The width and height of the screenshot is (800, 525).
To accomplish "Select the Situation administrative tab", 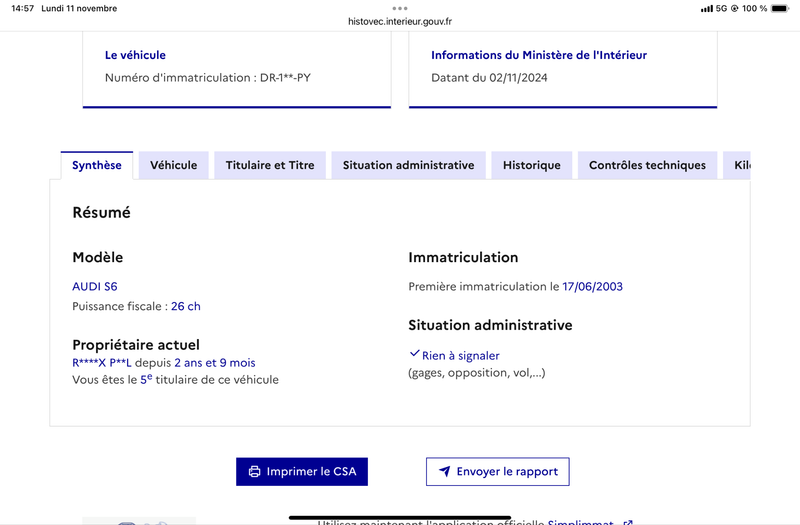I will pos(408,165).
